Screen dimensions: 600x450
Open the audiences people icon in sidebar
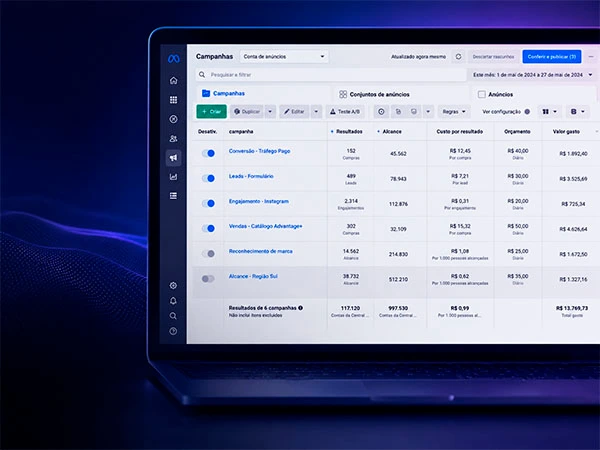point(173,139)
